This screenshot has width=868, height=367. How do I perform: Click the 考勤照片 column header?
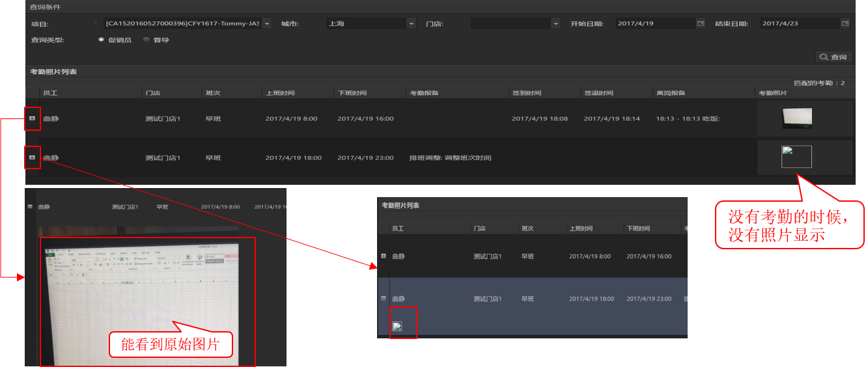[x=773, y=93]
